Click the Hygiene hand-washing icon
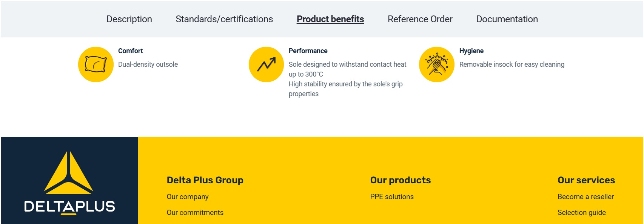Viewport: 644px width, 224px height. click(437, 64)
